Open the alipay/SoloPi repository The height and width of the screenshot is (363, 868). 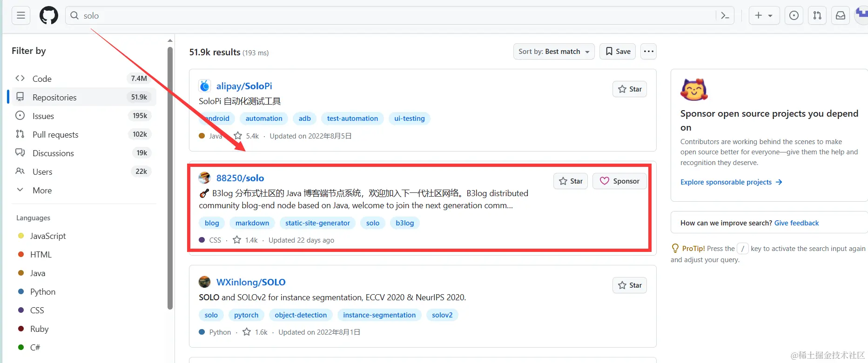point(244,86)
